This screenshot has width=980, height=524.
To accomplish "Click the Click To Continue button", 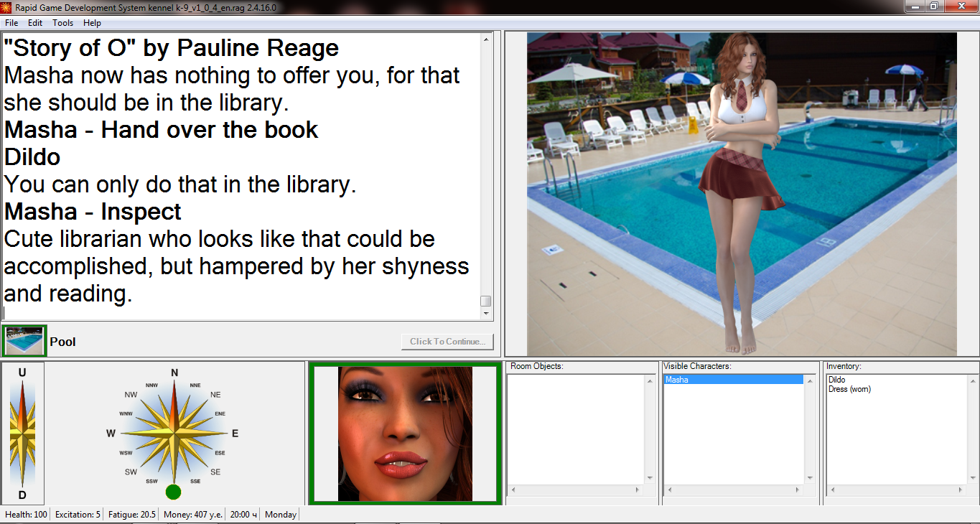I will (447, 342).
